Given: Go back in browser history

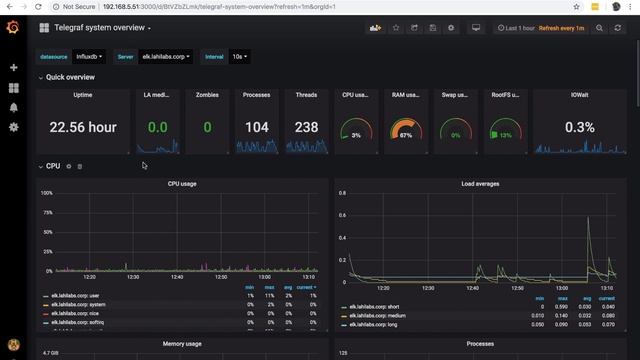Looking at the screenshot, I should click(9, 7).
